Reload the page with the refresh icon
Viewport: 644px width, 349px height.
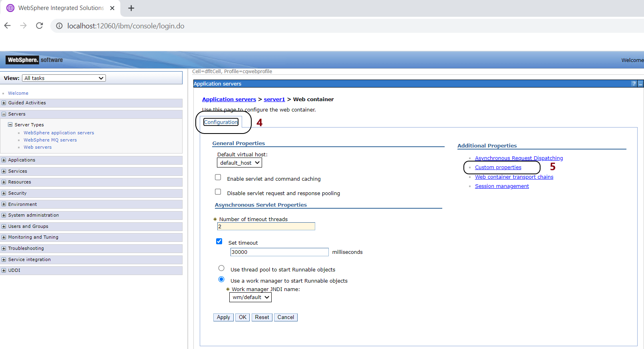[39, 26]
